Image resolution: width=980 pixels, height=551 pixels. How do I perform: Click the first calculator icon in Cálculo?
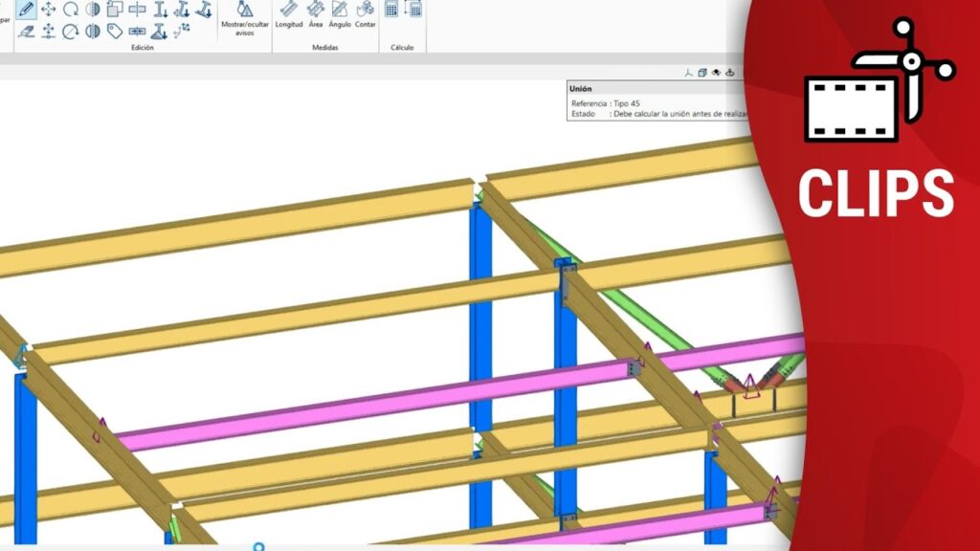click(x=391, y=10)
